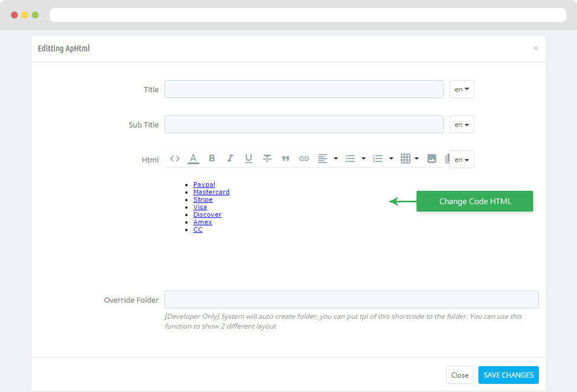Open the text color picker

193,159
